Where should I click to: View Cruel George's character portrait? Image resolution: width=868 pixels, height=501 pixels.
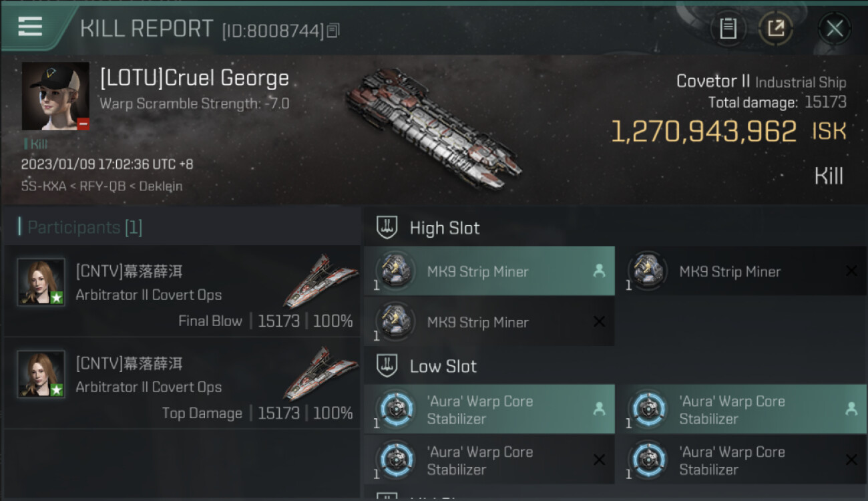point(55,96)
